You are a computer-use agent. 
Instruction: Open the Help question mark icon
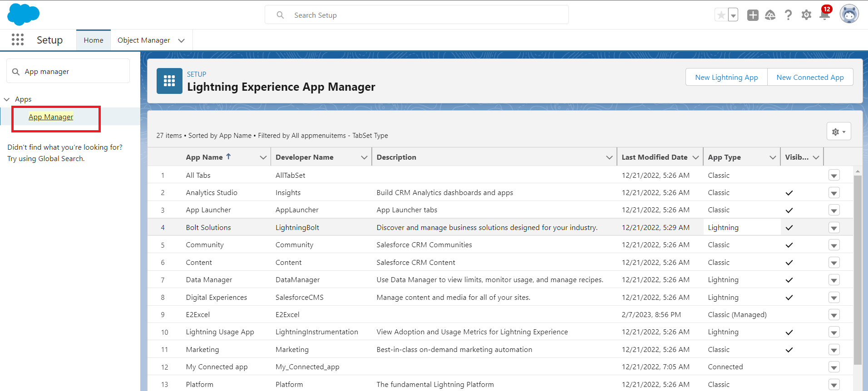click(x=789, y=15)
